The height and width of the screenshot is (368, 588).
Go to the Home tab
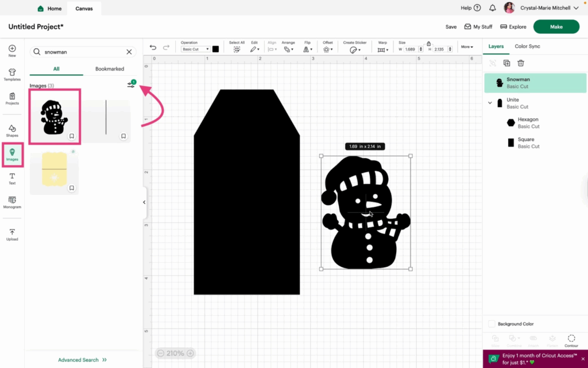coord(49,8)
